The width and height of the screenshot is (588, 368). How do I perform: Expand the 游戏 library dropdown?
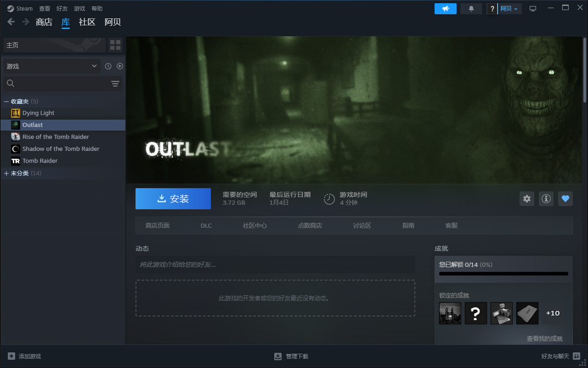(51, 66)
